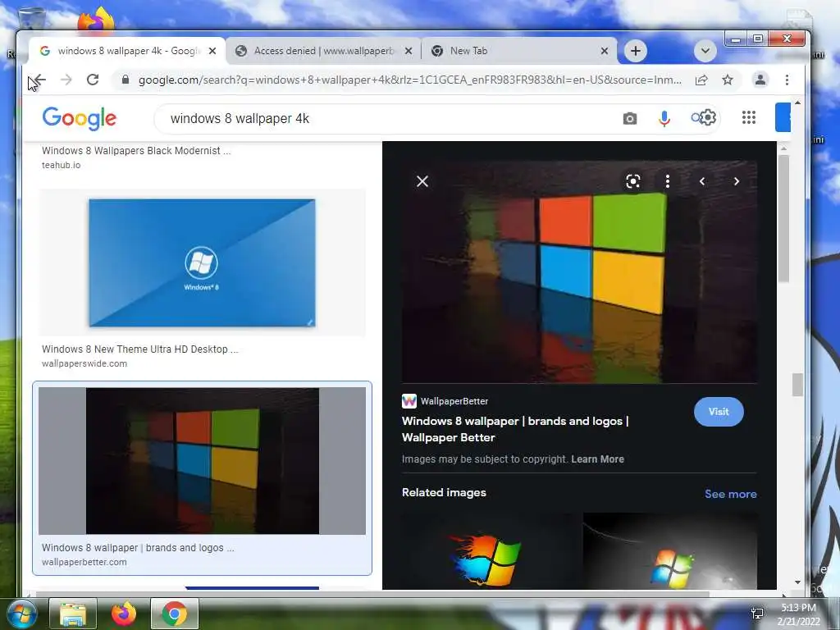This screenshot has width=840, height=630.
Task: View site info via the padlock icon
Action: [x=126, y=80]
